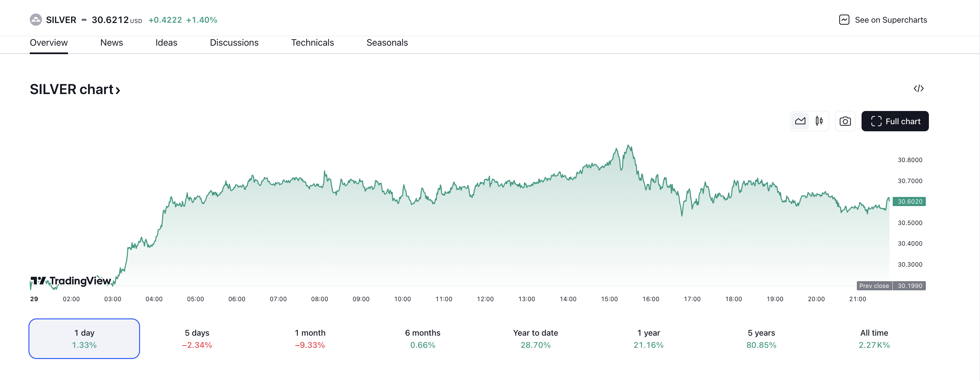Screen dimensions: 980x381
Task: Open the Seasonals tab
Action: click(x=387, y=43)
